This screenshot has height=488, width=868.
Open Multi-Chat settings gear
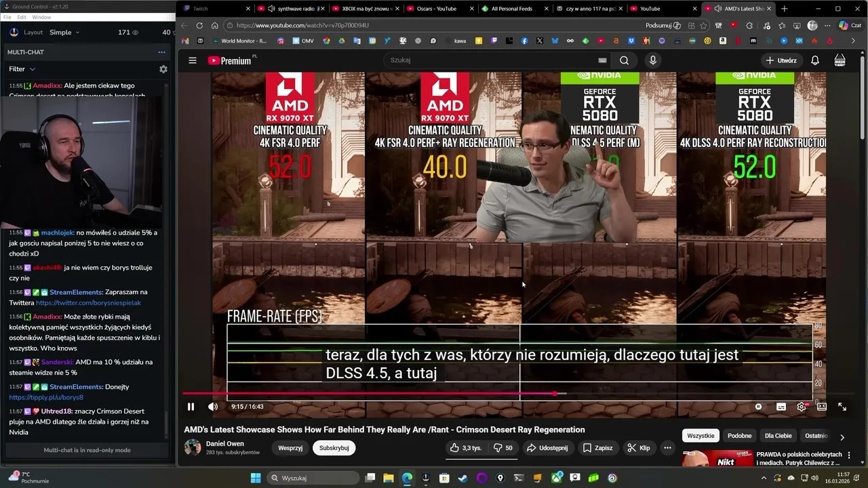coord(163,69)
